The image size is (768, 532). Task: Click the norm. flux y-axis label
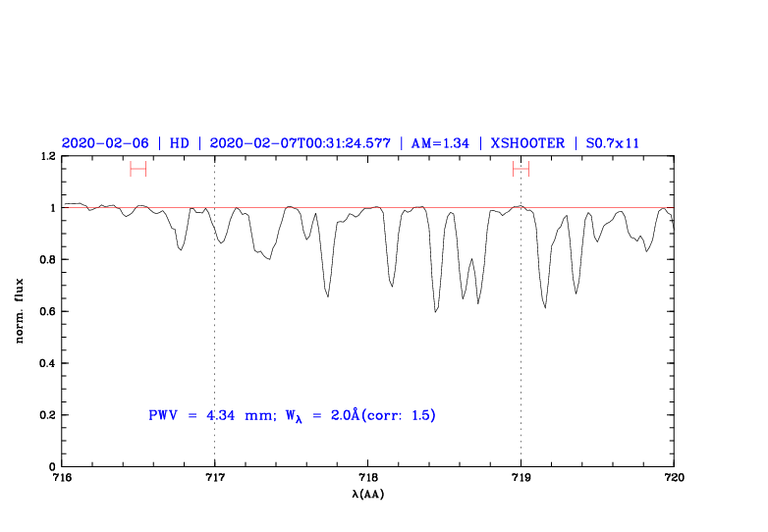coord(20,311)
